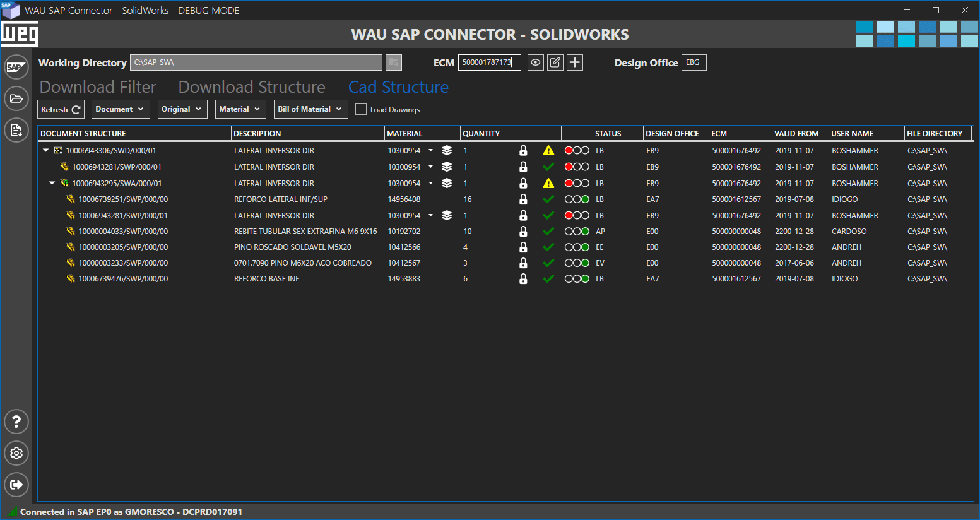Click ECM value 500001612567 in REFORCO BASE row

(736, 278)
